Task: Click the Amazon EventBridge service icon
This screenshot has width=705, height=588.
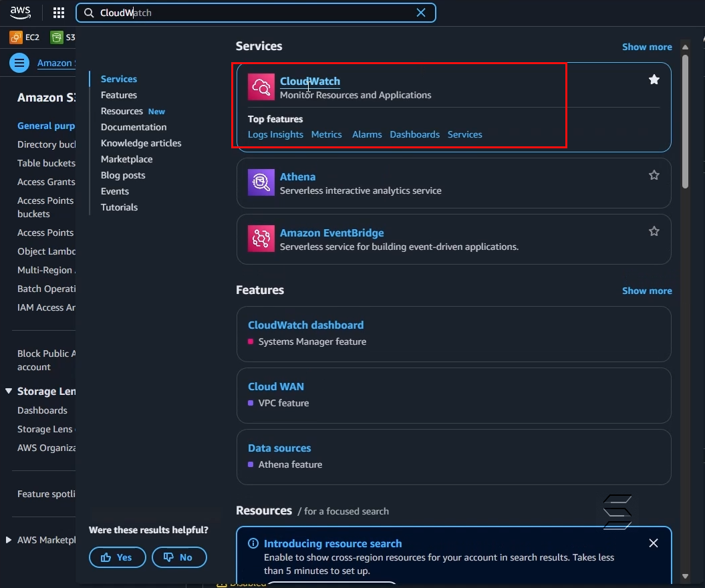Action: [261, 239]
